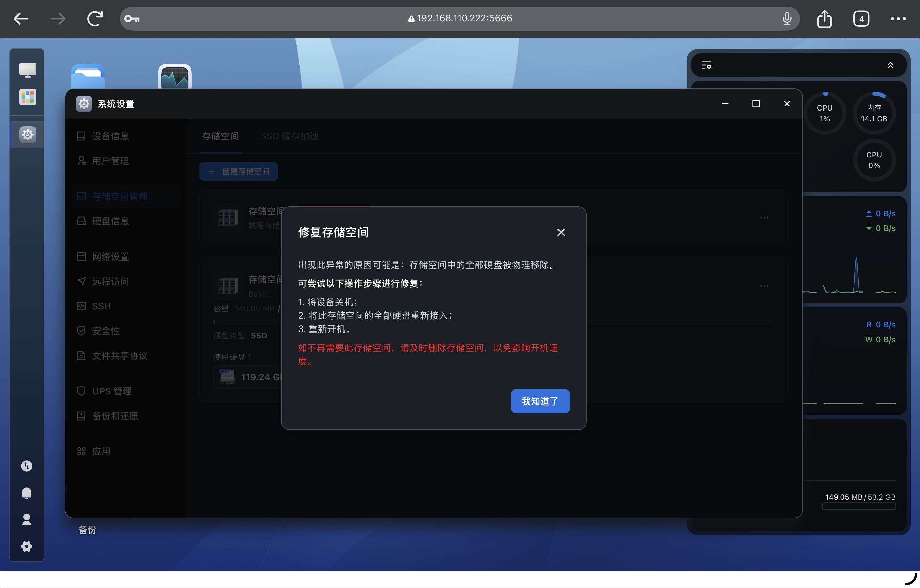The image size is (920, 588).
Task: Open 网络设置 in settings sidebar
Action: tap(125, 256)
